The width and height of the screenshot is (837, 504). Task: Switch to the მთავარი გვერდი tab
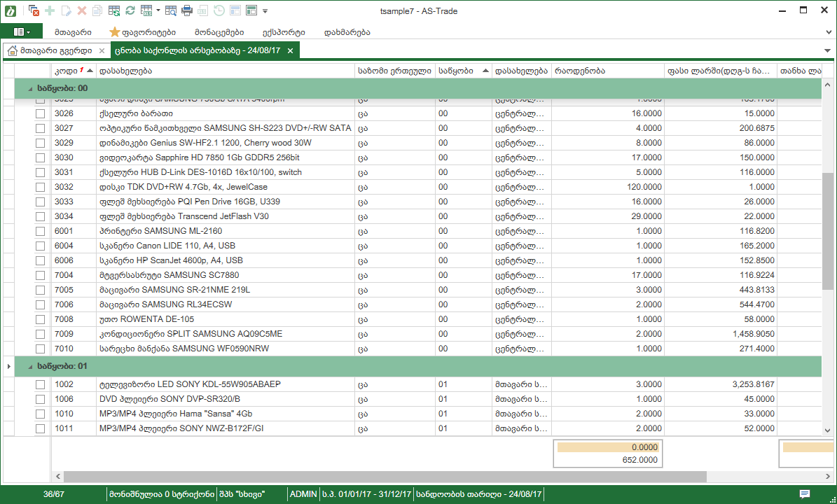point(55,50)
